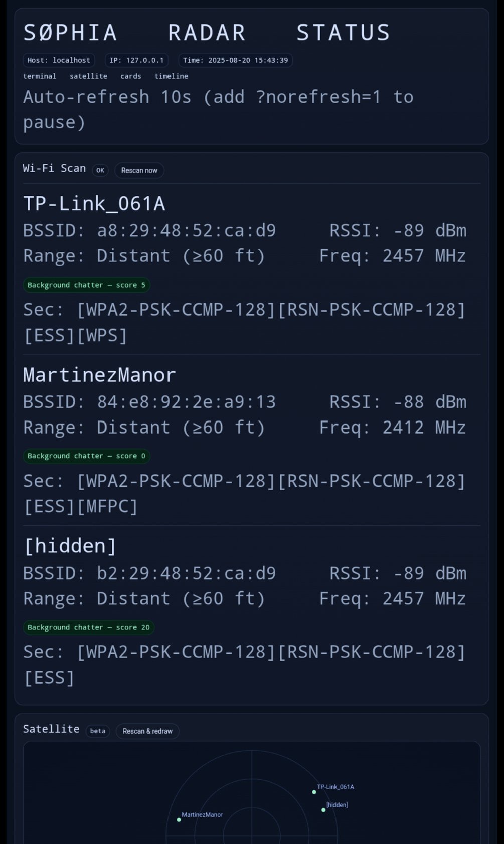
Task: Click the IP: 127.0.0.1 pill
Action: (x=136, y=60)
